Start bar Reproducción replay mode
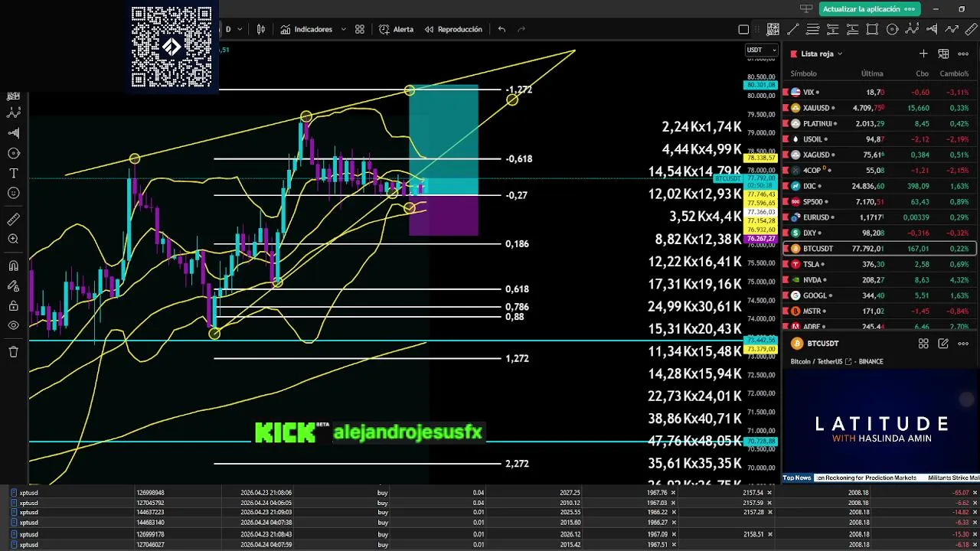Screen dimensions: 980x551 [453, 29]
